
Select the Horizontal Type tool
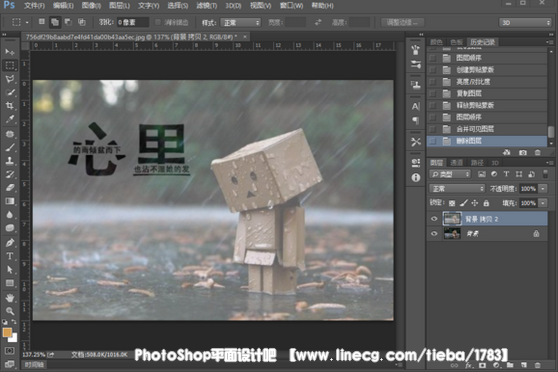10,256
